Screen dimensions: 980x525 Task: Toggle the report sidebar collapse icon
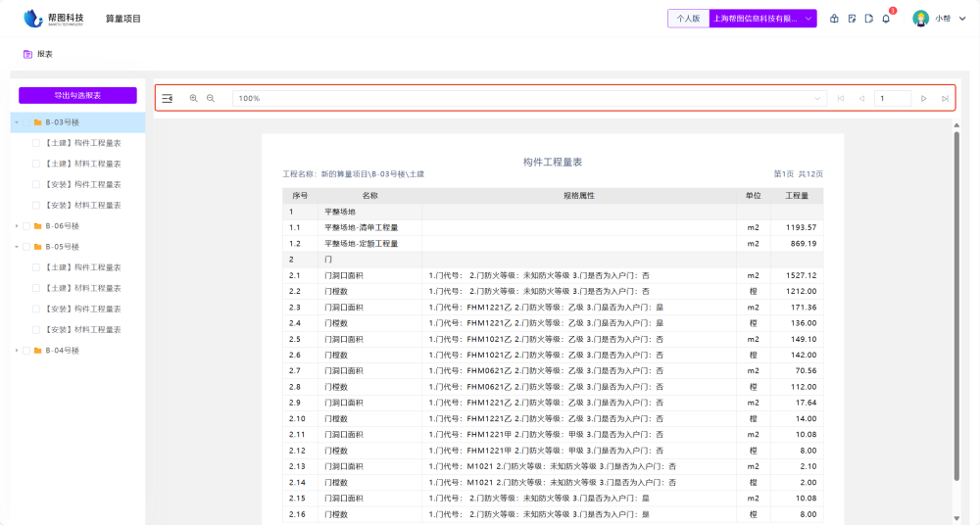tap(168, 98)
